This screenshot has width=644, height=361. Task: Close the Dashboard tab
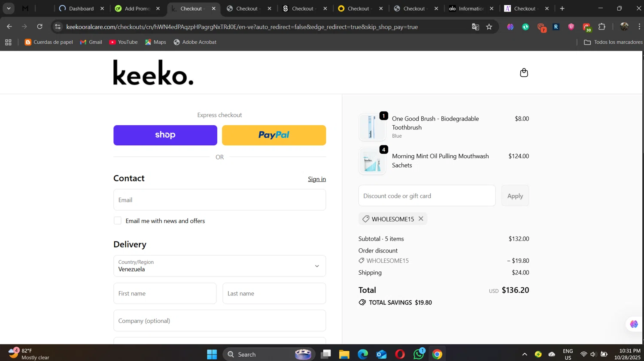point(102,9)
